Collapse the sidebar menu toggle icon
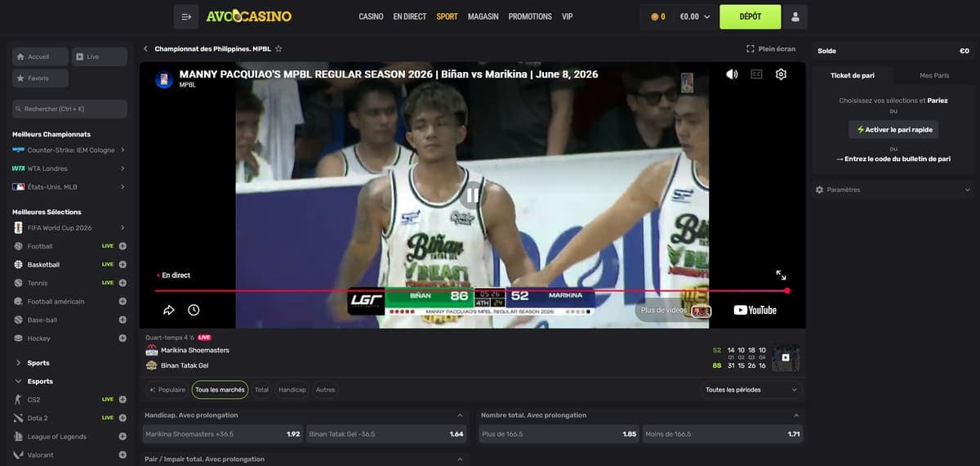 point(186,16)
